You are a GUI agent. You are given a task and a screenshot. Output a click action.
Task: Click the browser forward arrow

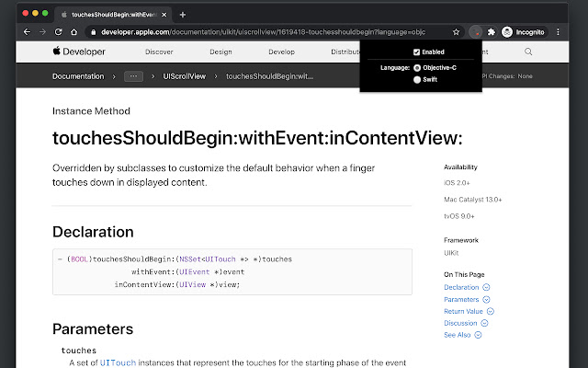42,32
